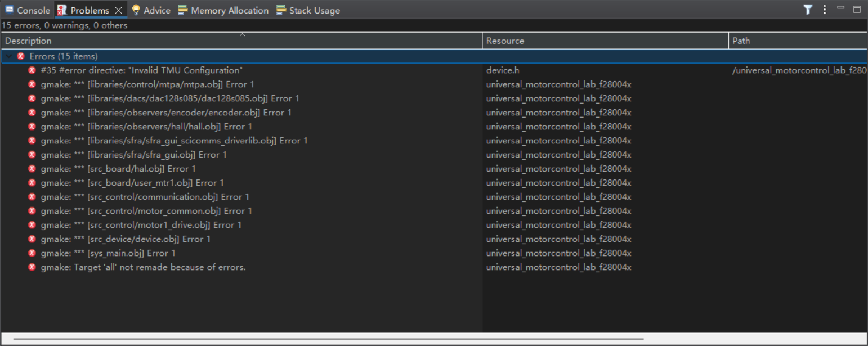
Task: Minimize the Problems panel view
Action: click(841, 8)
